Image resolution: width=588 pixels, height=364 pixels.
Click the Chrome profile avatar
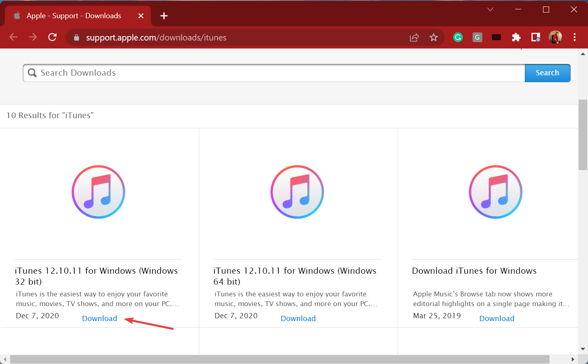tap(555, 37)
